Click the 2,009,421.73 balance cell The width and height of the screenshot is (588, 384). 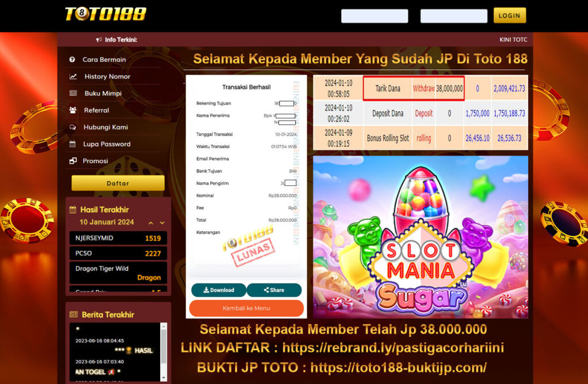[x=509, y=88]
